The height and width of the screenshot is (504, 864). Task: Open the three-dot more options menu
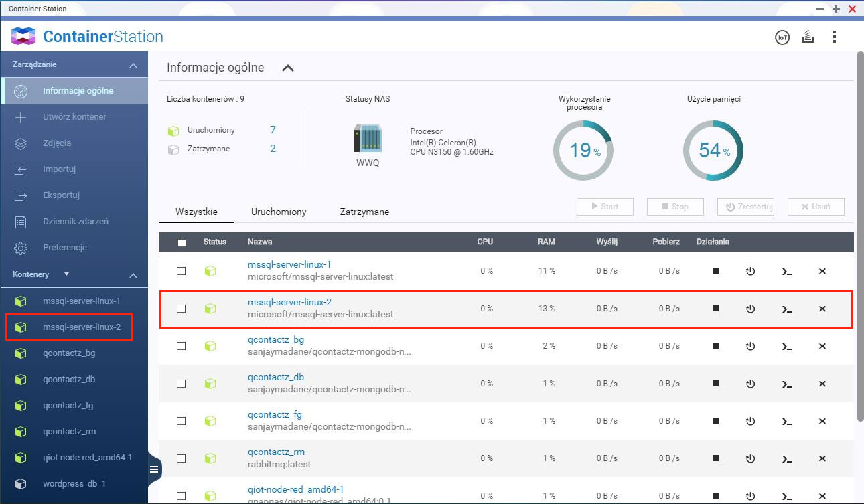834,37
